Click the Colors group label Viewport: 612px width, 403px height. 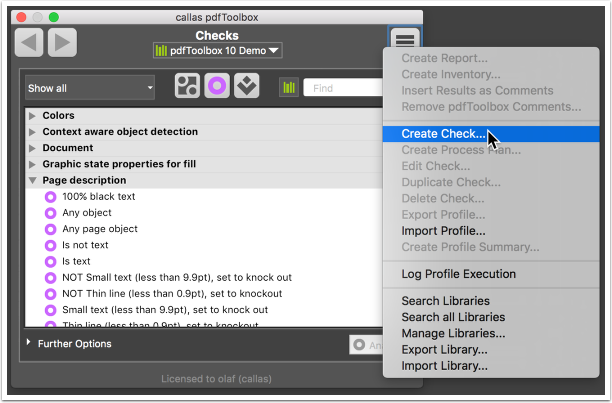(x=59, y=115)
